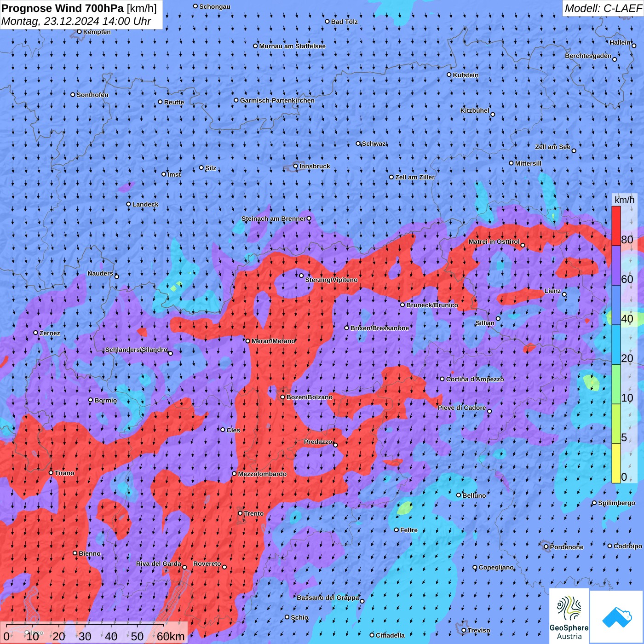Click the Meran/Merano city marker
This screenshot has height=644, width=644.
click(x=248, y=341)
